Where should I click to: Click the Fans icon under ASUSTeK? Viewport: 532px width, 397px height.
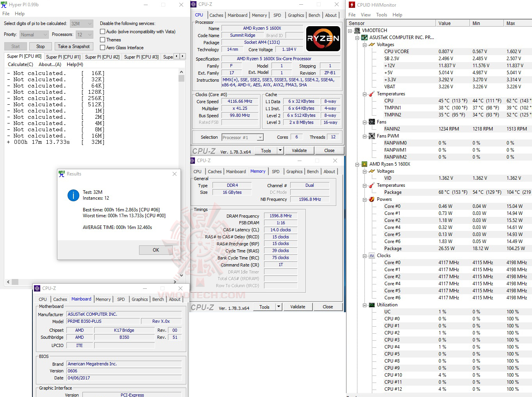pos(371,122)
